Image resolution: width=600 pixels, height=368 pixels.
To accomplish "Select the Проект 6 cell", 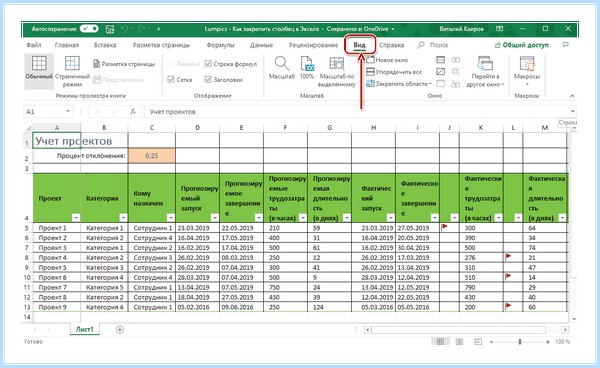I will pyautogui.click(x=57, y=277).
